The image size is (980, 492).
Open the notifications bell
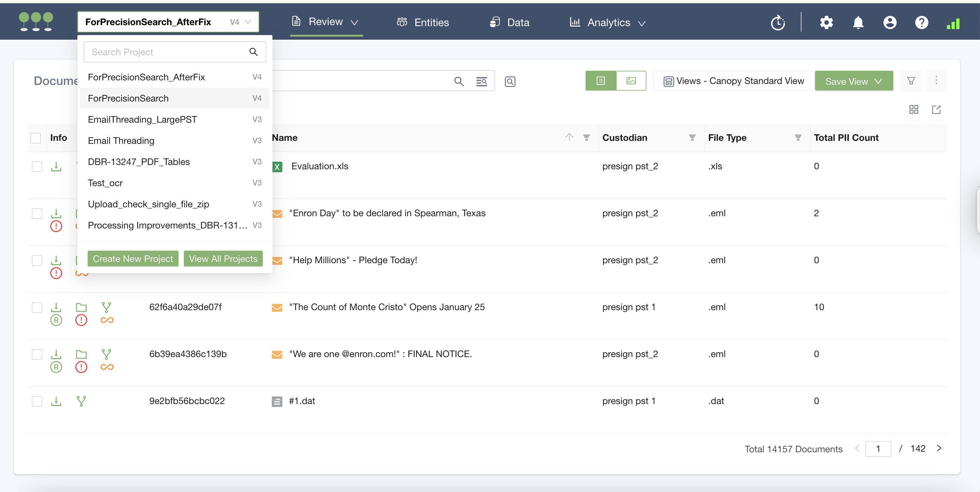pos(858,22)
